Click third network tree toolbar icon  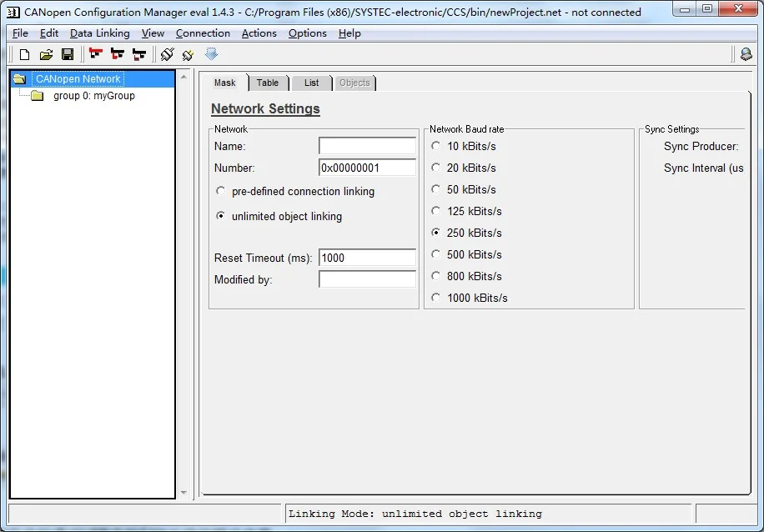point(138,54)
